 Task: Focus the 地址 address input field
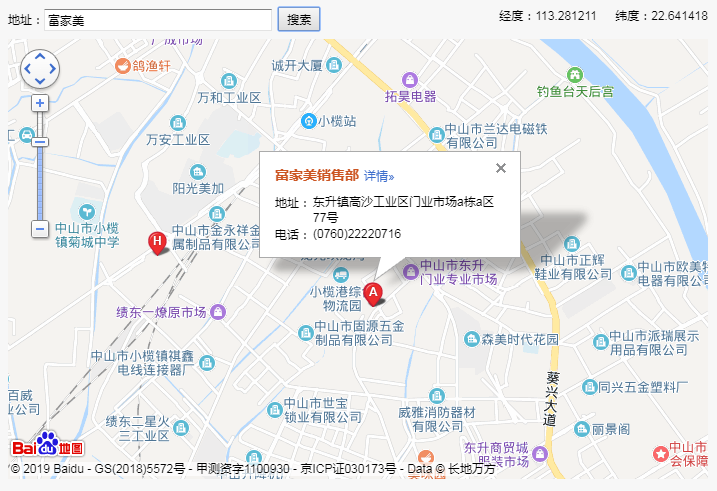click(x=158, y=20)
